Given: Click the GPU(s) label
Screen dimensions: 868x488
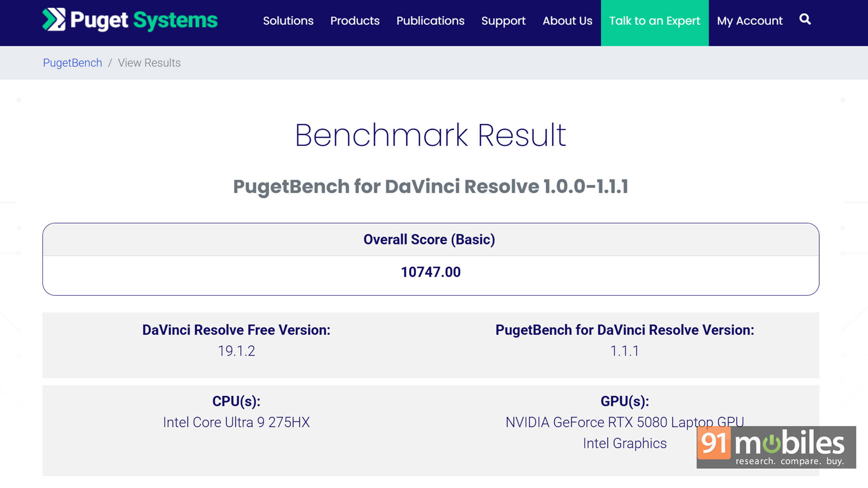Looking at the screenshot, I should [x=625, y=401].
